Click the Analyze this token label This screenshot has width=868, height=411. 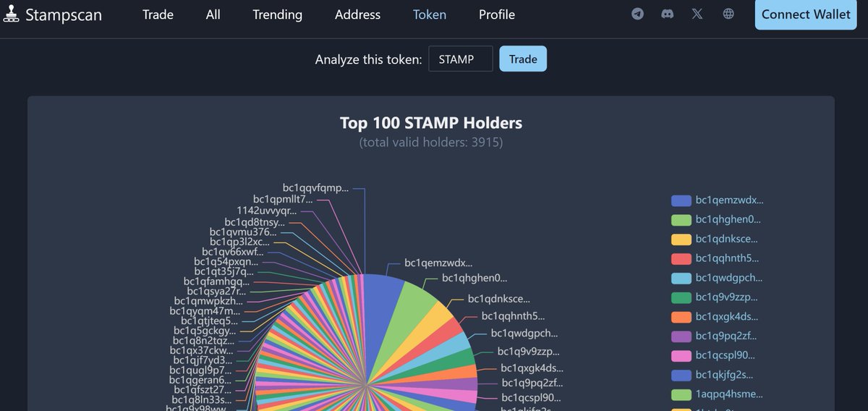point(368,59)
